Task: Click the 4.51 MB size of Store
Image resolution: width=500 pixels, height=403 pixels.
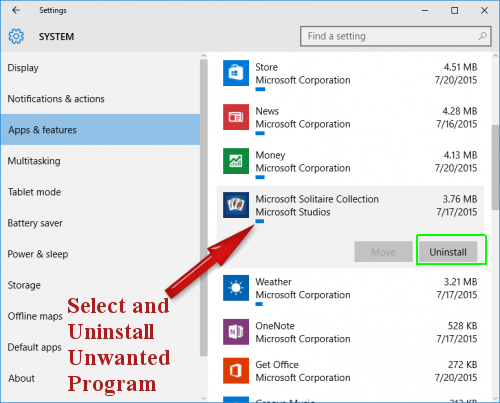Action: click(460, 67)
